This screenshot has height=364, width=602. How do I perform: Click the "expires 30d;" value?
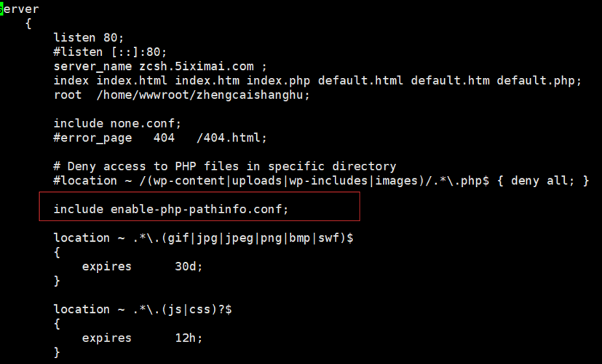click(x=142, y=266)
